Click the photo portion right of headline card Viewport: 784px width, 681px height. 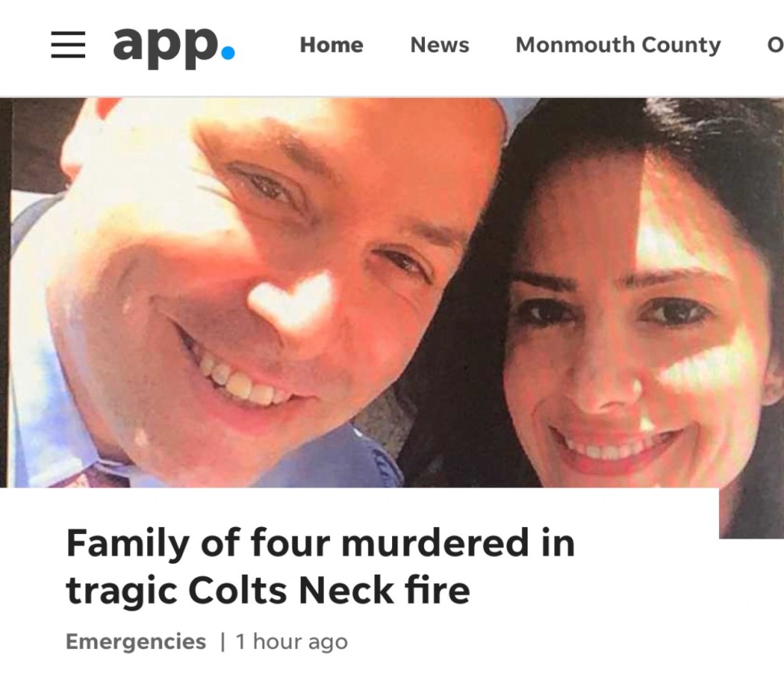click(752, 513)
